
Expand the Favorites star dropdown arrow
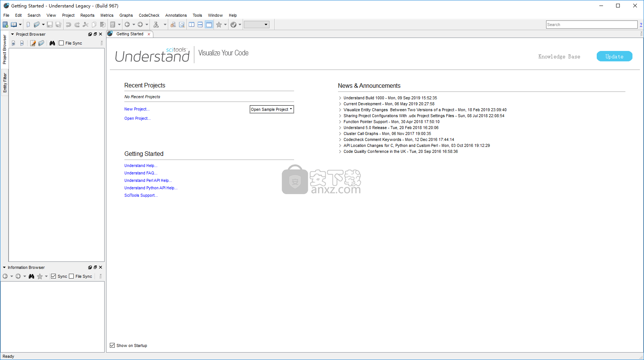click(x=225, y=25)
